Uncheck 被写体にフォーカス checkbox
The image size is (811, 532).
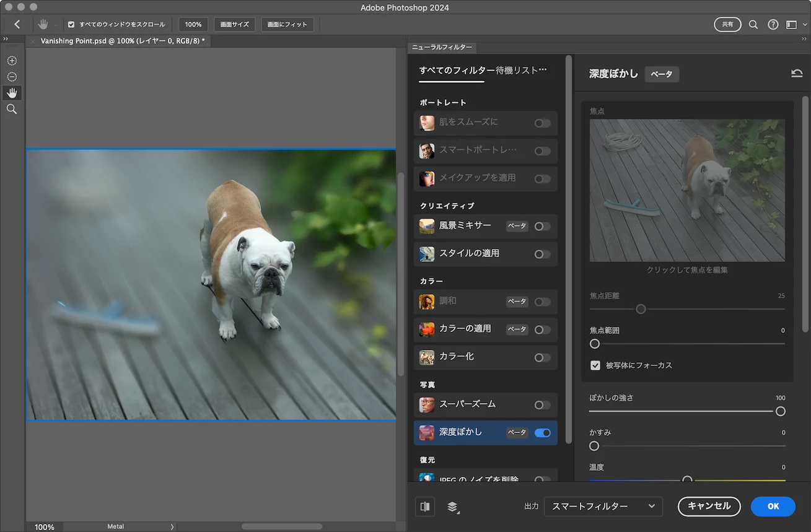(x=595, y=365)
